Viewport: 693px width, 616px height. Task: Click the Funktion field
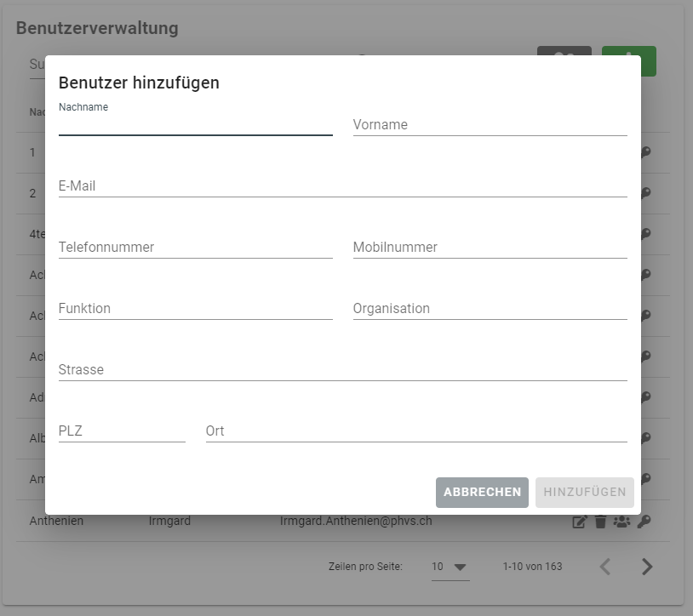(x=195, y=308)
